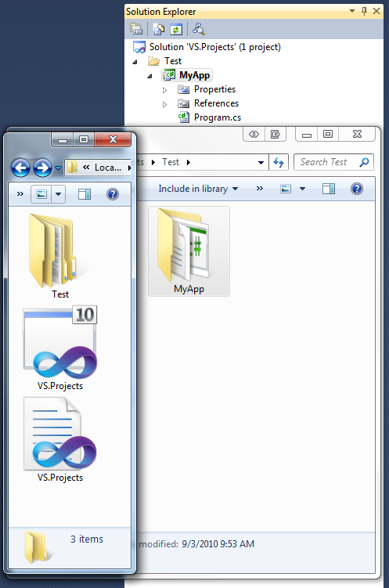This screenshot has width=389, height=588.
Task: Open the Solution Explorer window position dropdown
Action: (352, 11)
